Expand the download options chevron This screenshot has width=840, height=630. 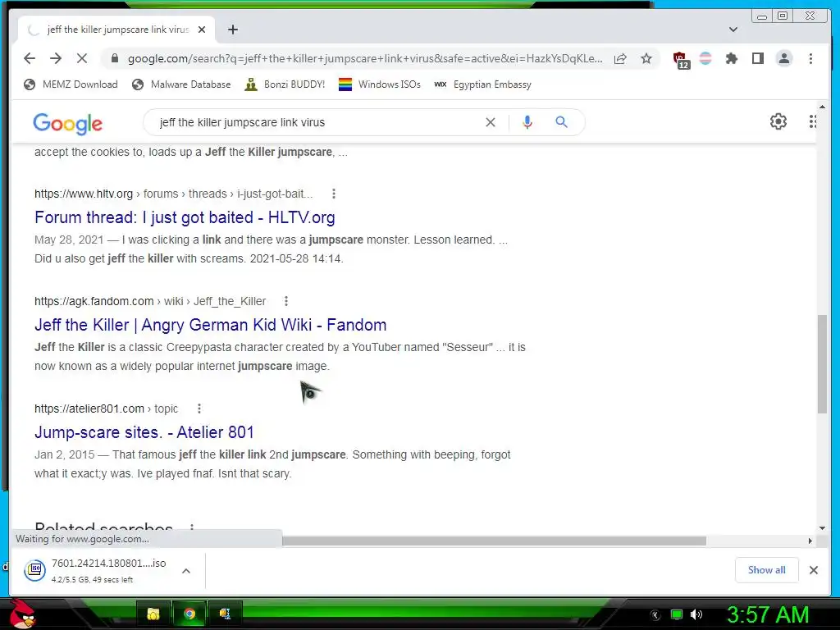[x=186, y=571]
